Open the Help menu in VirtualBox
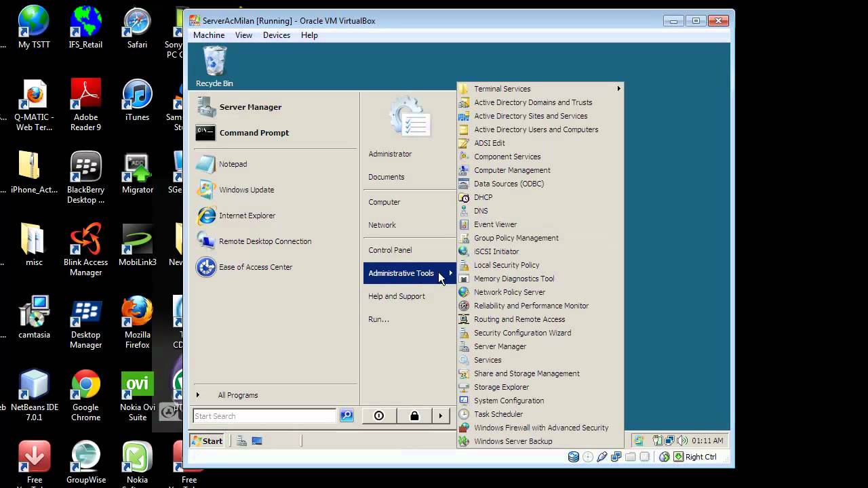The width and height of the screenshot is (868, 488). click(309, 35)
